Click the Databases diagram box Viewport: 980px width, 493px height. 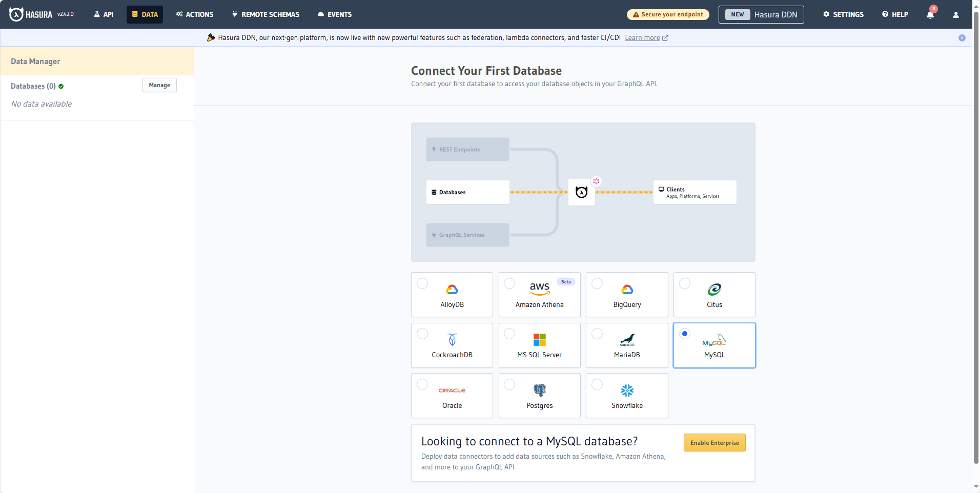click(x=468, y=192)
